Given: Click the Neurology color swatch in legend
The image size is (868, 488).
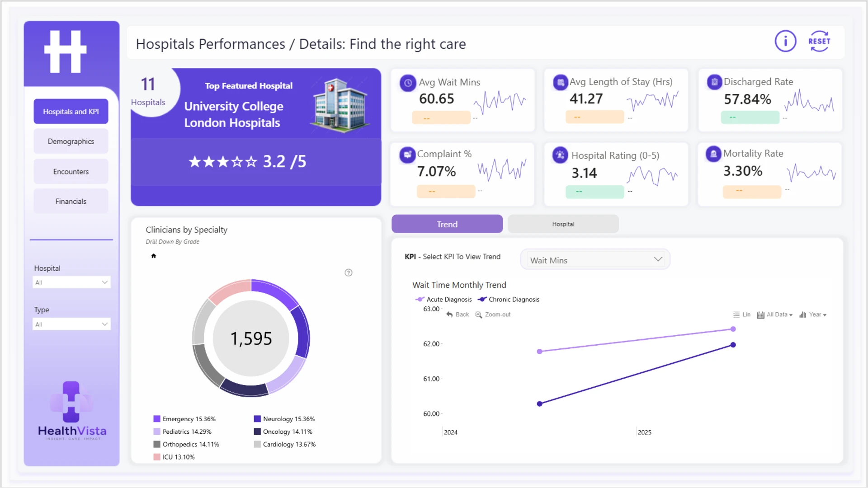Looking at the screenshot, I should 257,419.
